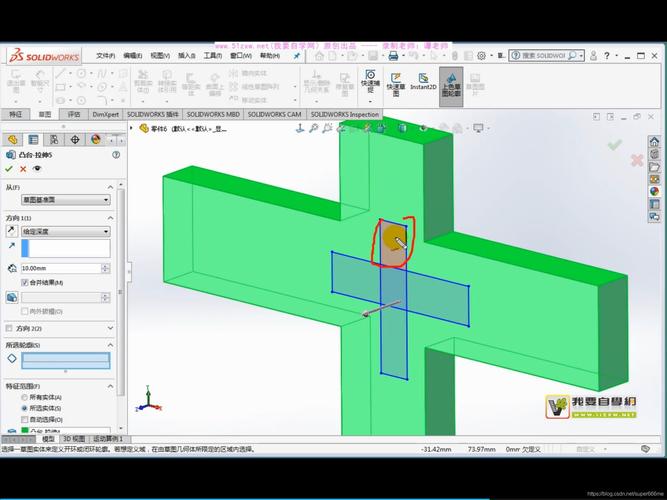Click the confirmation corner red X

pyautogui.click(x=637, y=160)
